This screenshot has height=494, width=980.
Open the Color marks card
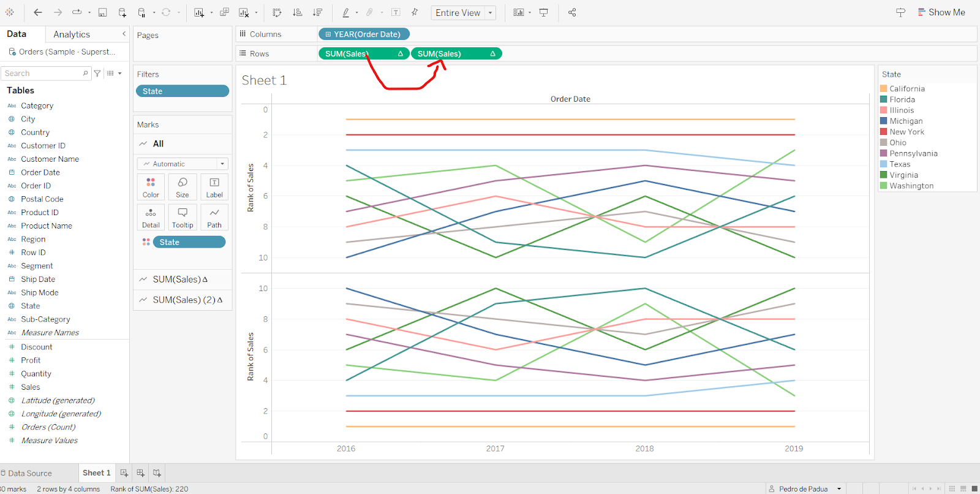(151, 187)
